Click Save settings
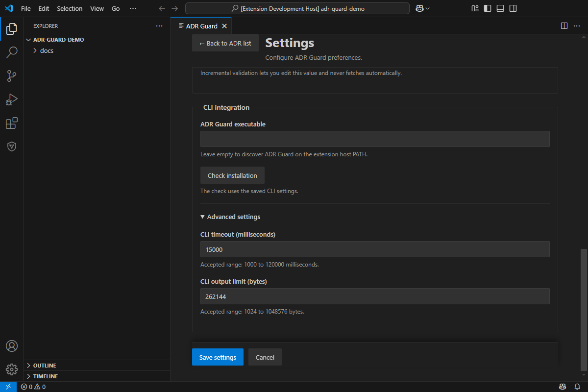The image size is (588, 392). click(218, 357)
